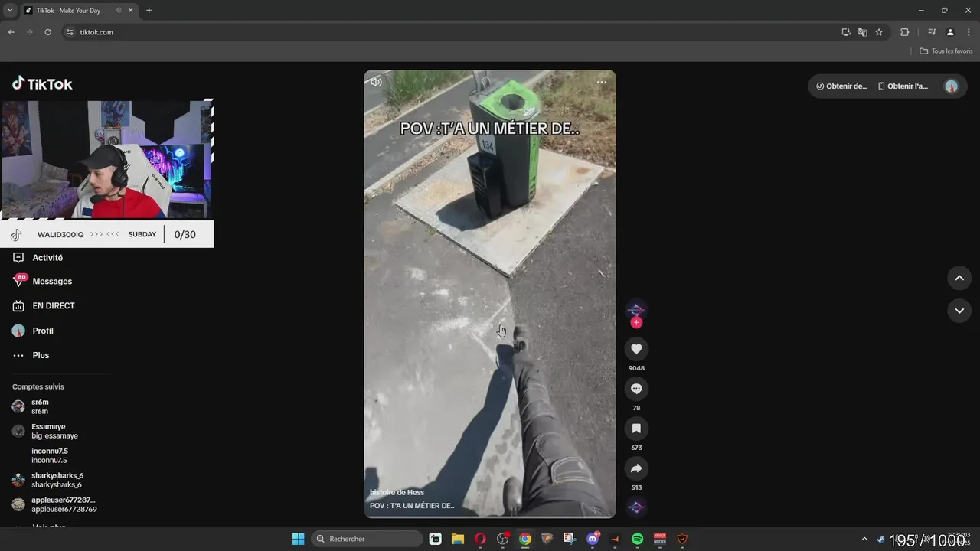Viewport: 980px width, 551px height.
Task: Like the video with the heart icon
Action: click(636, 349)
